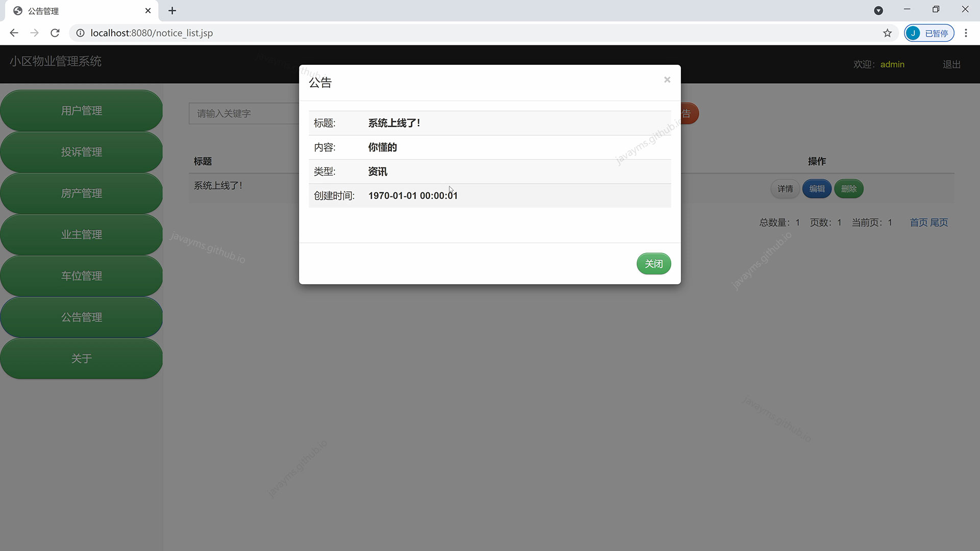Click the browser forward navigation arrow
This screenshot has width=980, height=551.
point(34,33)
